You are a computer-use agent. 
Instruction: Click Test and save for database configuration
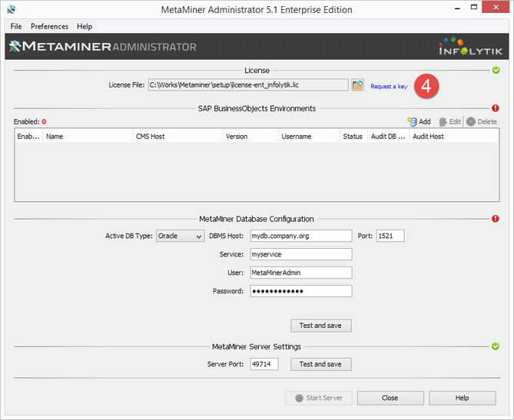pyautogui.click(x=321, y=326)
